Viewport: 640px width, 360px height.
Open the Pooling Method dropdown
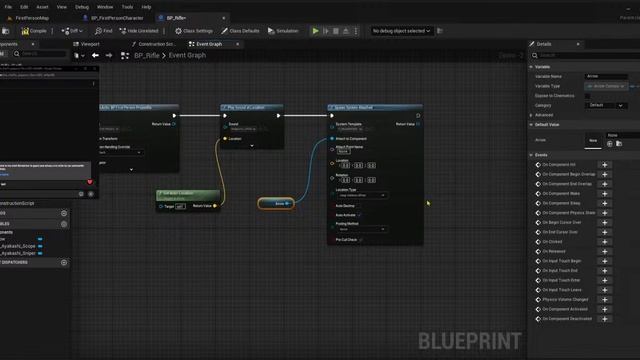point(361,229)
